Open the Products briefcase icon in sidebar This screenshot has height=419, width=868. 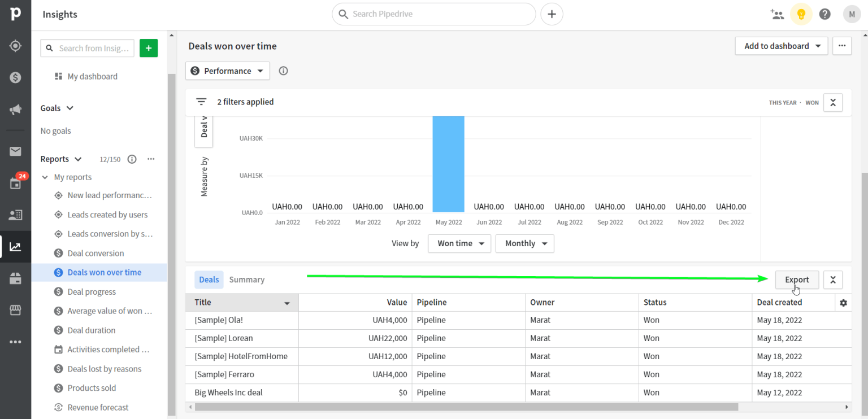pos(15,278)
